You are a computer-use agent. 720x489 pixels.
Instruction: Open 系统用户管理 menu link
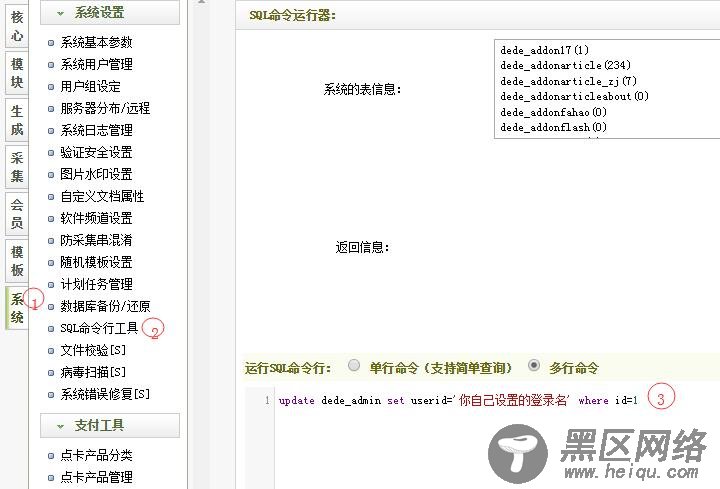[96, 64]
